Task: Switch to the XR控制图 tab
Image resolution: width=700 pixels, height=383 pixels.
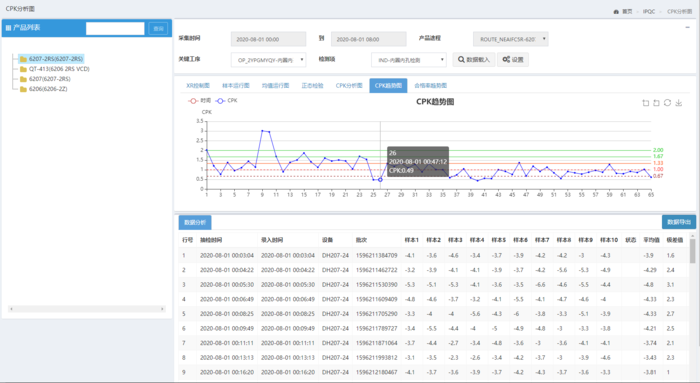Action: (198, 86)
